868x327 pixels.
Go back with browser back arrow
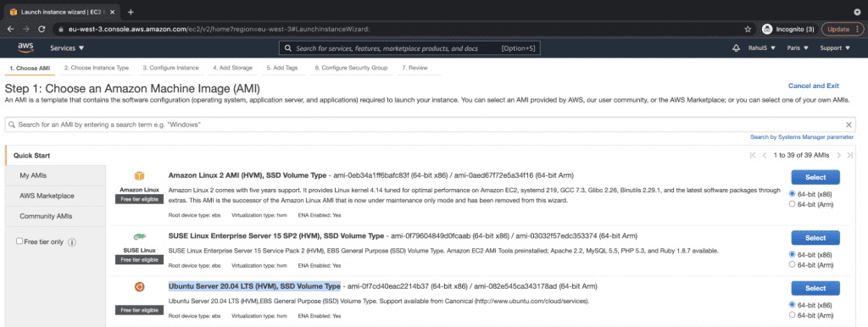[x=11, y=29]
